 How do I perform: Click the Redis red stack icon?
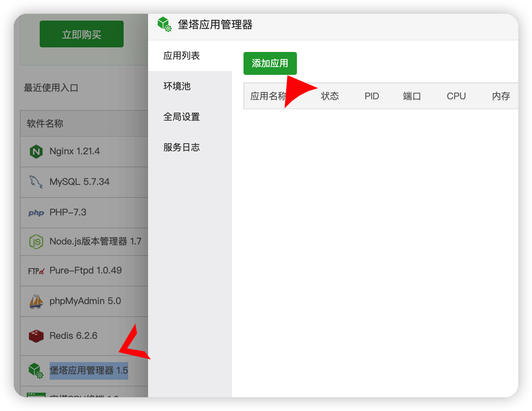click(x=36, y=336)
